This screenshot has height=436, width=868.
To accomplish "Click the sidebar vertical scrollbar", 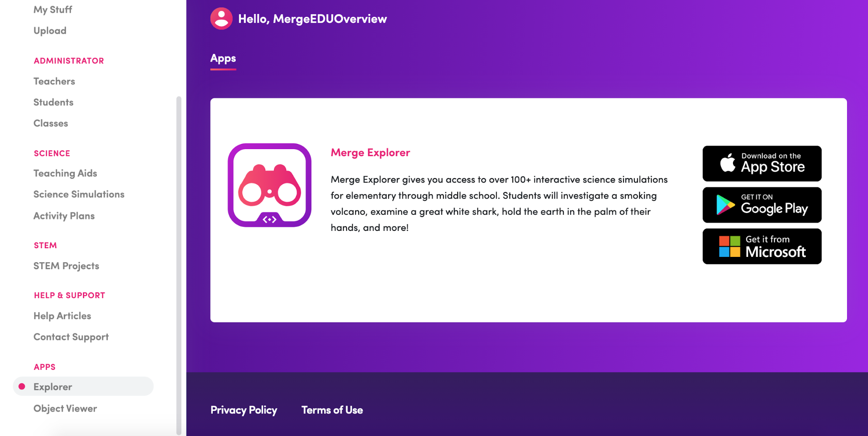I will [178, 265].
